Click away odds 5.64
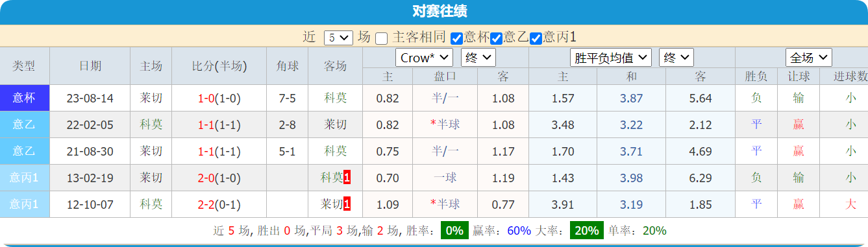868x247 pixels. (x=700, y=99)
